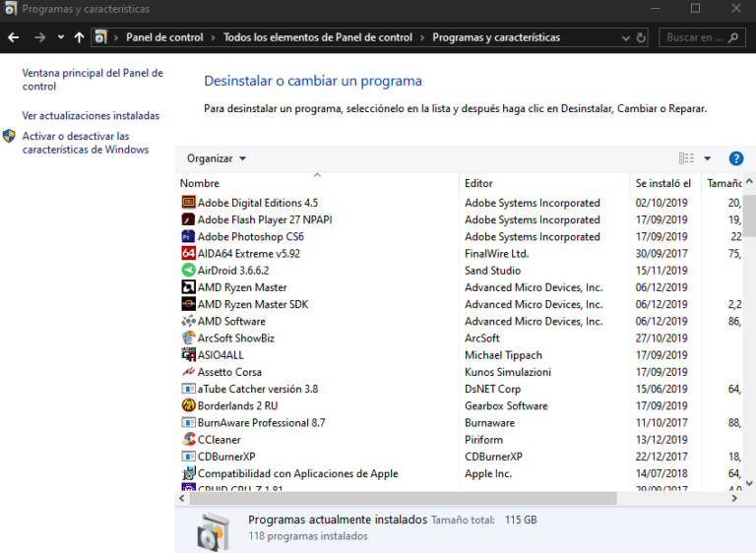This screenshot has height=553, width=756.
Task: Select the AirDroid 3.6.6.2 row text
Action: pos(233,270)
